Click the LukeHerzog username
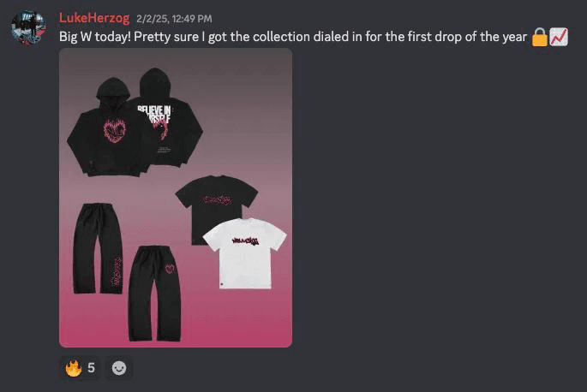The image size is (587, 392). click(94, 18)
